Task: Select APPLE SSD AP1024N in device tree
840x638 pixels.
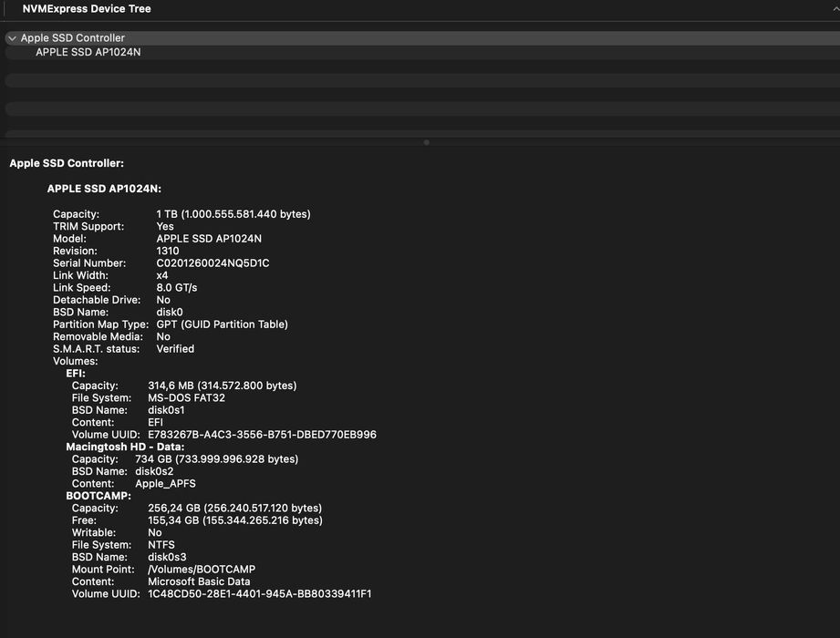Action: pos(88,53)
